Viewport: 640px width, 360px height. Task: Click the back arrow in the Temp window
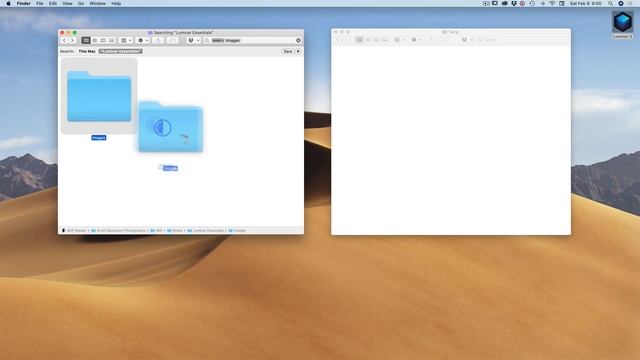coord(338,40)
